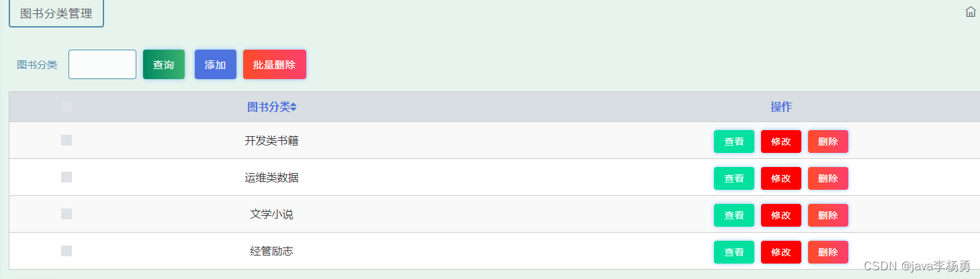This screenshot has height=279, width=980.
Task: Tick the 经管励志 row checkbox
Action: click(66, 251)
